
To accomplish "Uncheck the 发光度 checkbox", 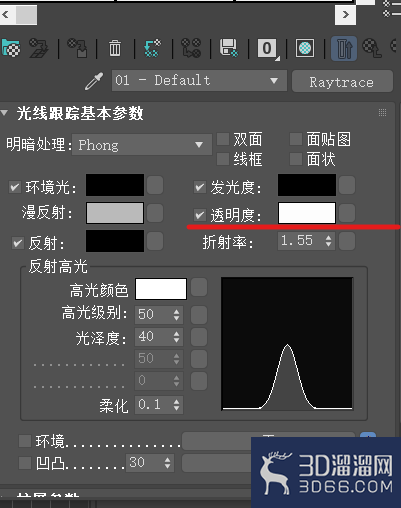I will click(200, 187).
